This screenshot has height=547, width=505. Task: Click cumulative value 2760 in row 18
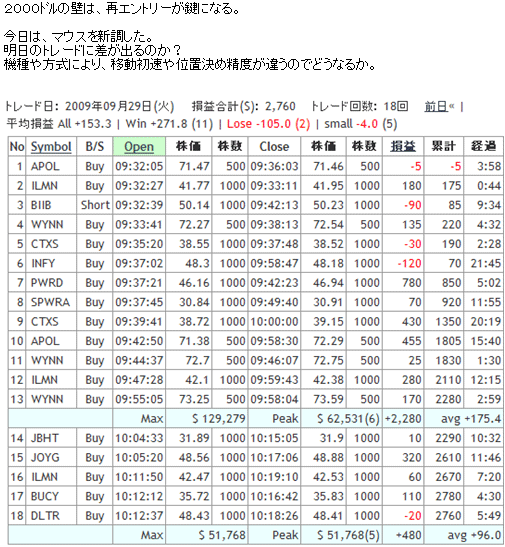448,516
